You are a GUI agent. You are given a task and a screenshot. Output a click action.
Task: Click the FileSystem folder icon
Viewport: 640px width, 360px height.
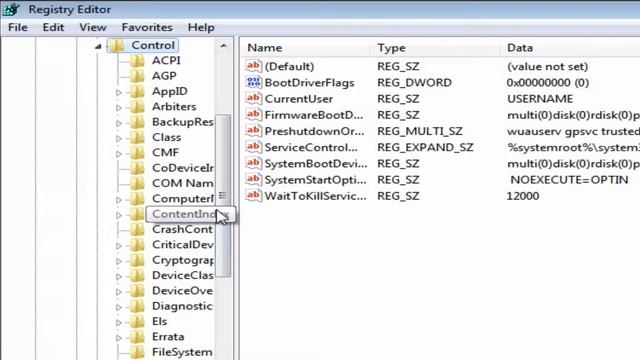[138, 352]
